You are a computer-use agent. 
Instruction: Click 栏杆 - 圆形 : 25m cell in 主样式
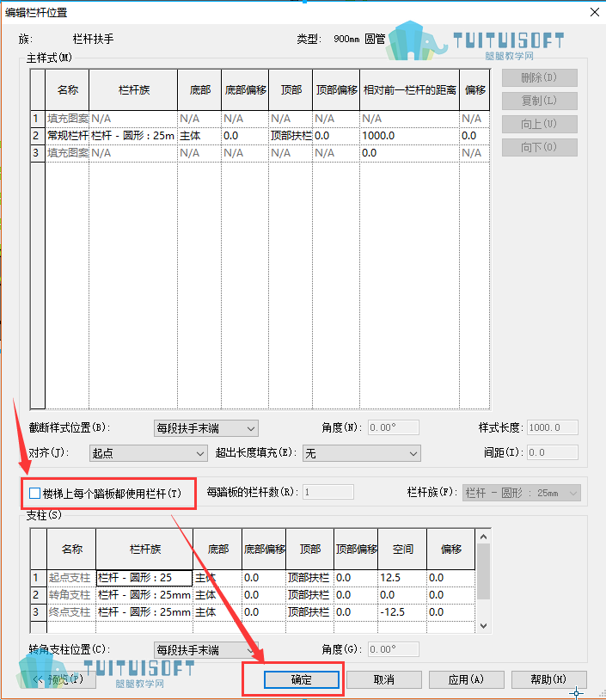(x=133, y=136)
